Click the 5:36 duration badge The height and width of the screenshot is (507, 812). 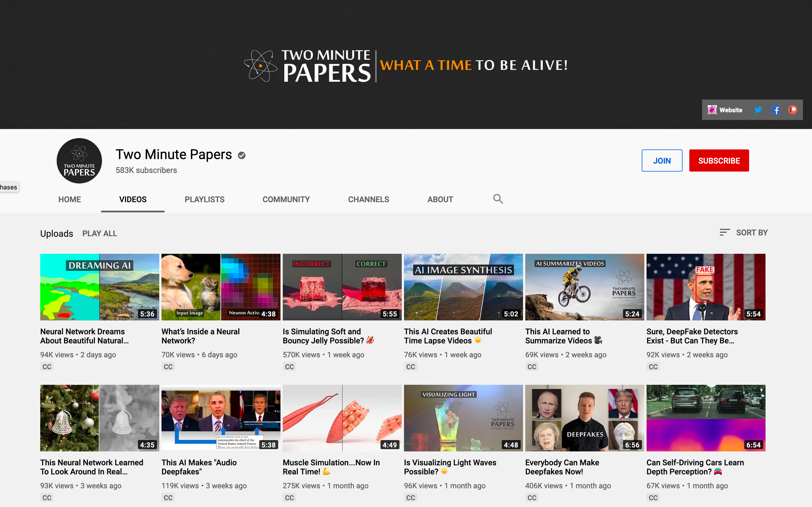pyautogui.click(x=147, y=314)
